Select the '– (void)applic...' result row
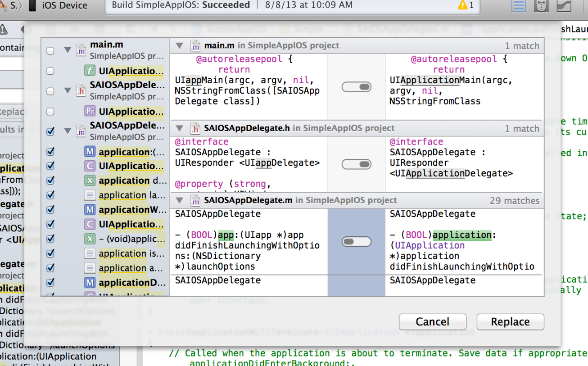Image resolution: width=588 pixels, height=366 pixels. pos(105,239)
